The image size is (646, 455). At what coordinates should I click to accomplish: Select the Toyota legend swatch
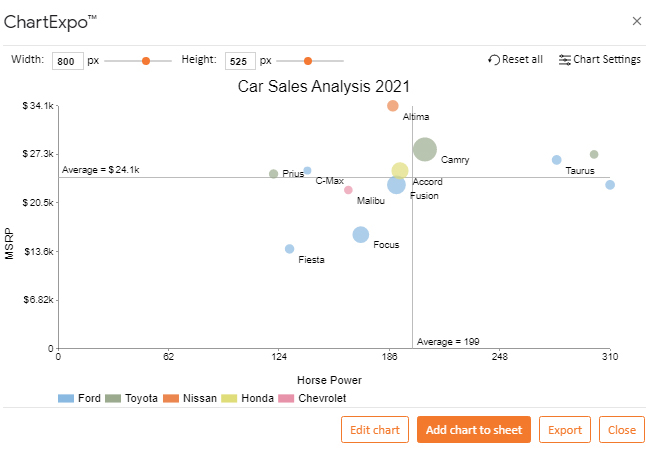point(113,398)
